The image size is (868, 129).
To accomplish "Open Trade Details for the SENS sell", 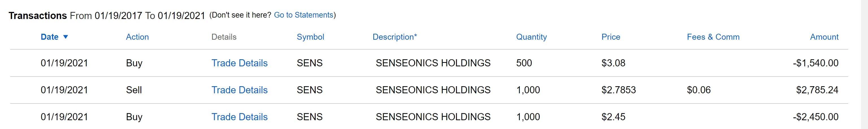I will coord(239,90).
